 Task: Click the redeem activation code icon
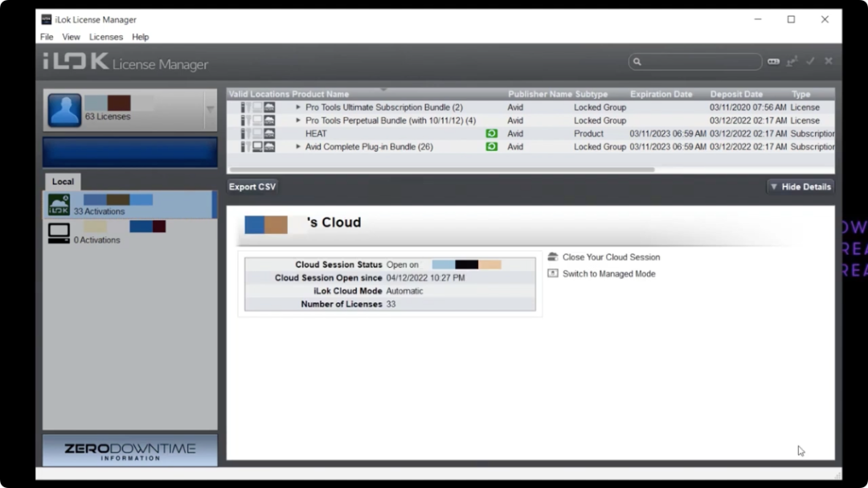click(773, 62)
